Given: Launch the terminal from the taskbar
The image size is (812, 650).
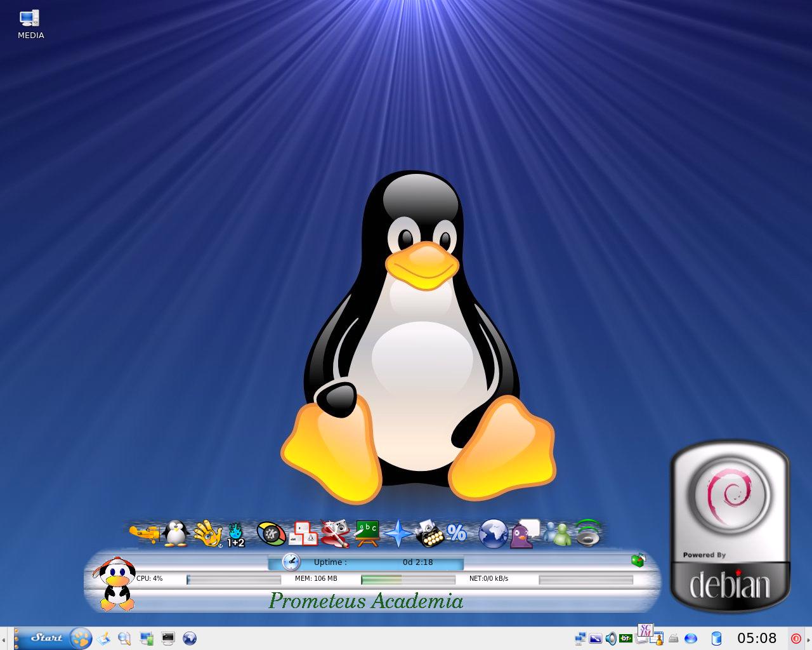Looking at the screenshot, I should 168,639.
